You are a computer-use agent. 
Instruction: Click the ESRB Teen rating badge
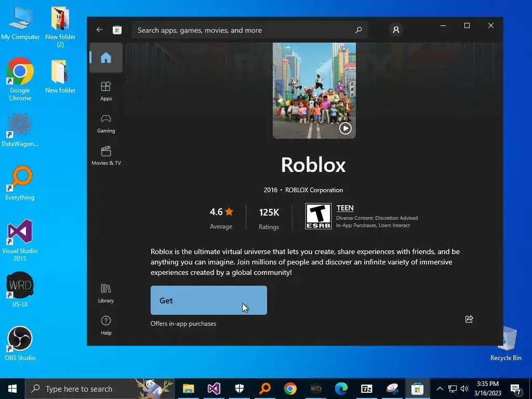click(x=318, y=216)
